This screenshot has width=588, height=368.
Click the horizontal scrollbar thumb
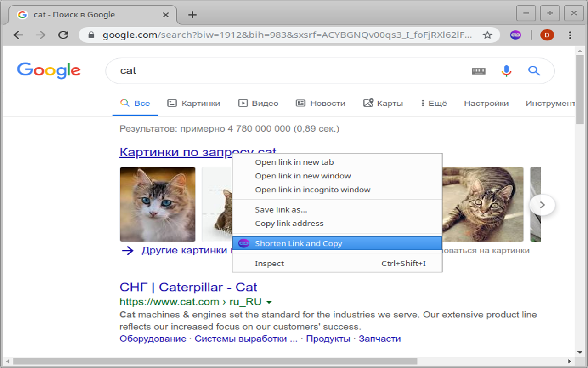[x=215, y=362]
